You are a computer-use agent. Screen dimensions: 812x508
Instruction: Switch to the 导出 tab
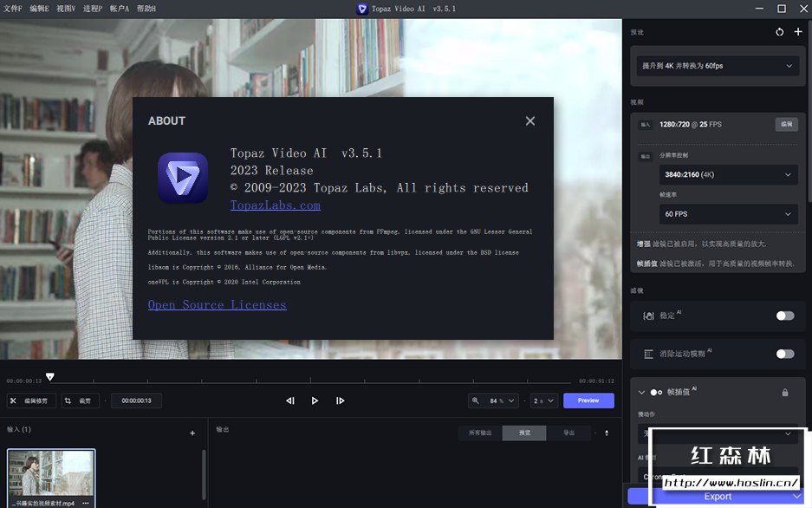coord(568,433)
